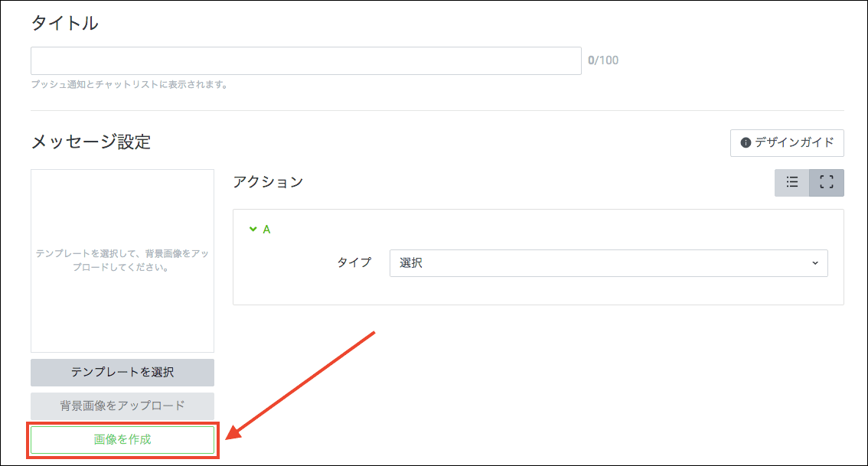Click the empty space below タイプ in panel A

click(536, 291)
